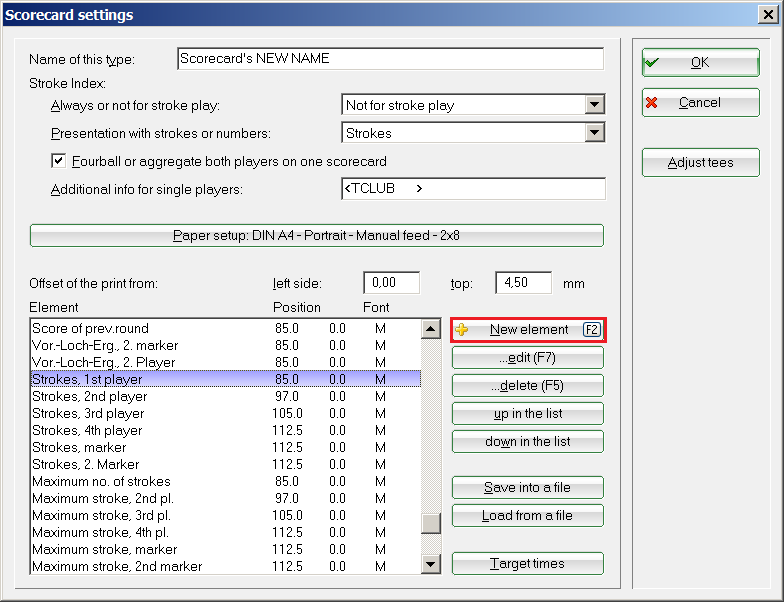The image size is (784, 602).
Task: Add a New element with plus icon
Action: [x=528, y=330]
